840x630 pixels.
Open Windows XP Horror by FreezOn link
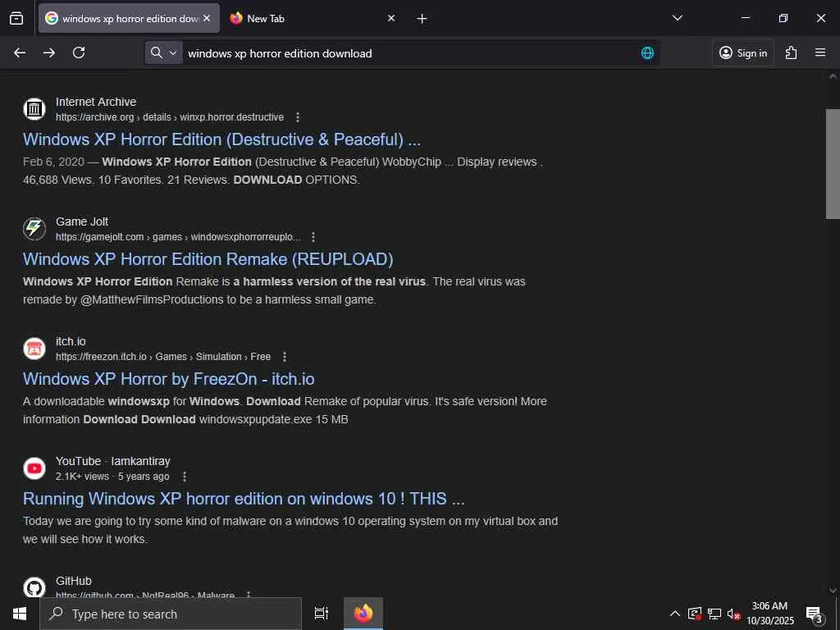click(169, 379)
